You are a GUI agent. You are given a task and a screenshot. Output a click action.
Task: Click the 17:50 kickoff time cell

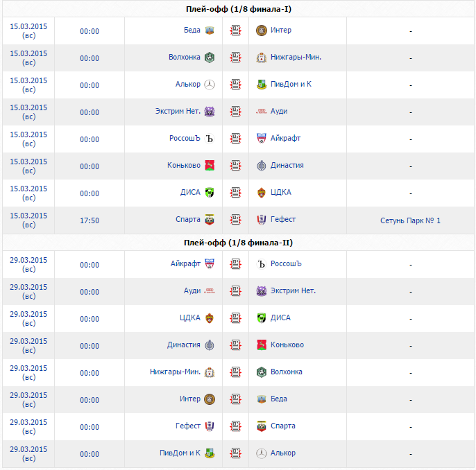[90, 220]
